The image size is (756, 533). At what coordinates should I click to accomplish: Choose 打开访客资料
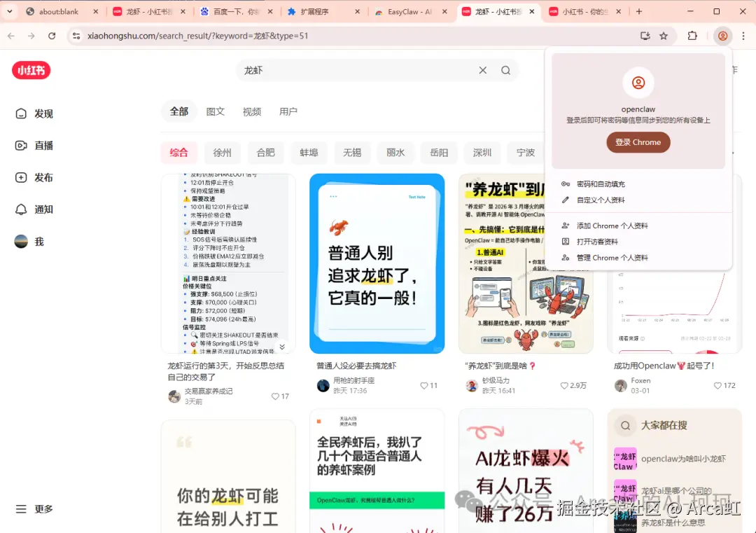(638, 242)
